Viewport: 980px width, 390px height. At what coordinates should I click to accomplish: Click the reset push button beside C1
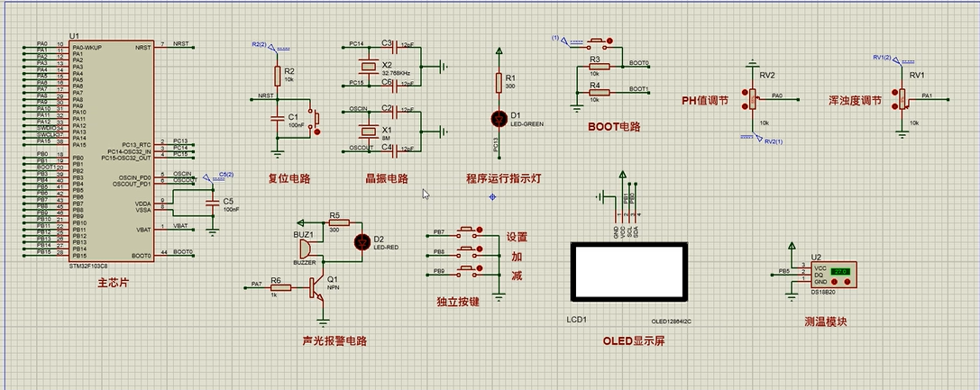coord(315,120)
